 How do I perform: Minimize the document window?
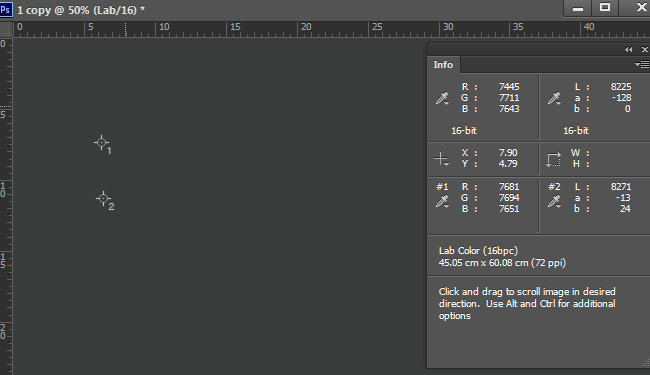[x=578, y=8]
